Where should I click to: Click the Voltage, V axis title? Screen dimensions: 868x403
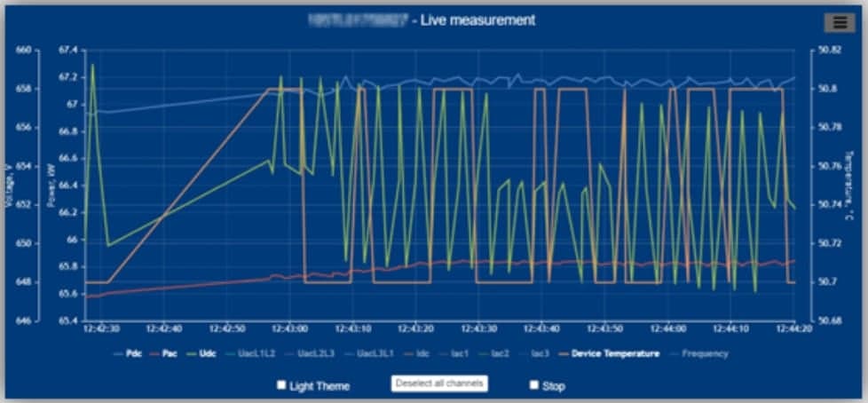pyautogui.click(x=9, y=185)
